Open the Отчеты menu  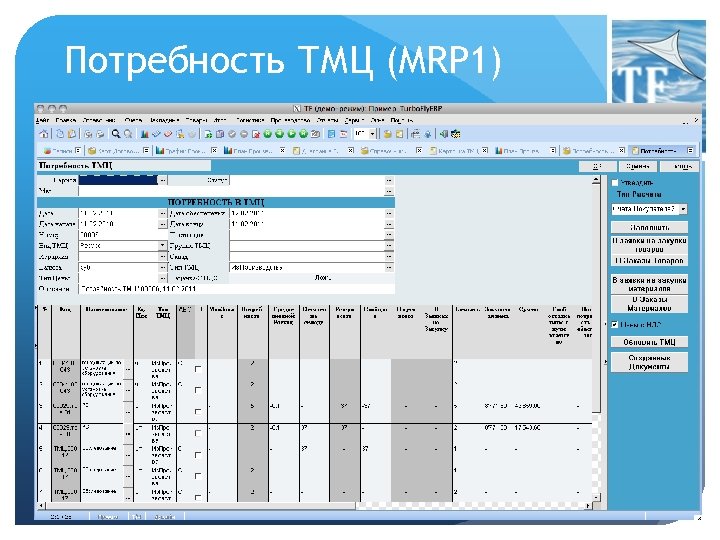click(x=327, y=120)
